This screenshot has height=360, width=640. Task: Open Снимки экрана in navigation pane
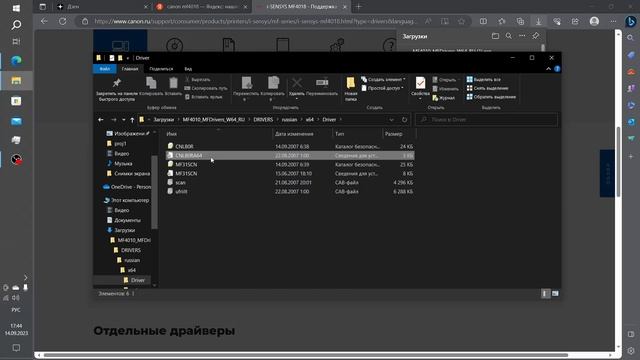pos(129,173)
